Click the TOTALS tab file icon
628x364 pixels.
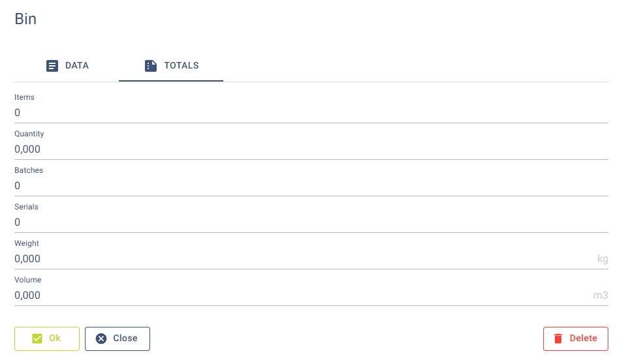[151, 66]
